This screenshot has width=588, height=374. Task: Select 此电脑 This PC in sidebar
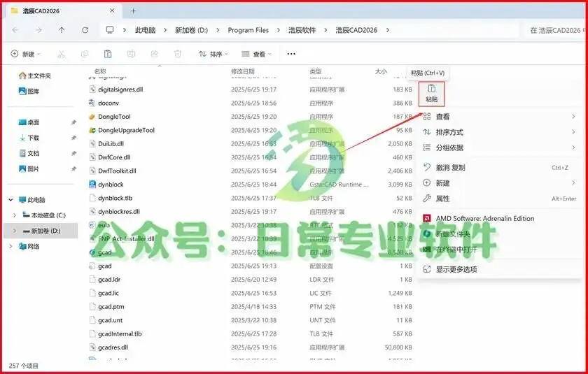tap(32, 200)
